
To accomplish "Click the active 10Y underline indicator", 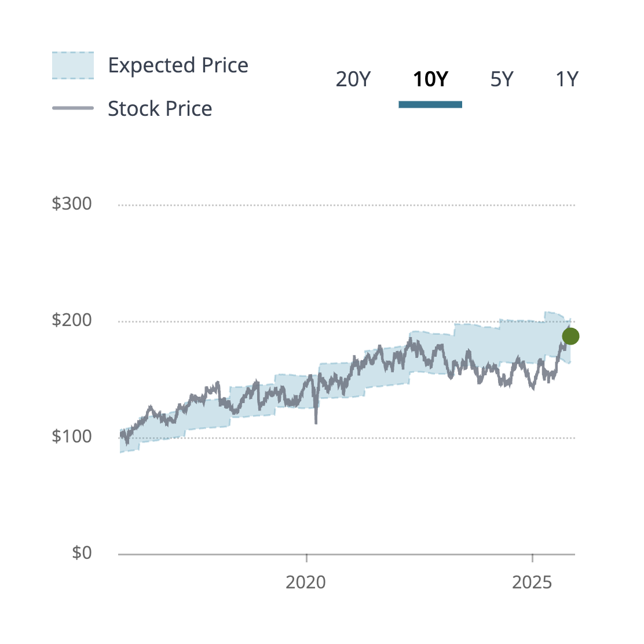I will 430,105.
